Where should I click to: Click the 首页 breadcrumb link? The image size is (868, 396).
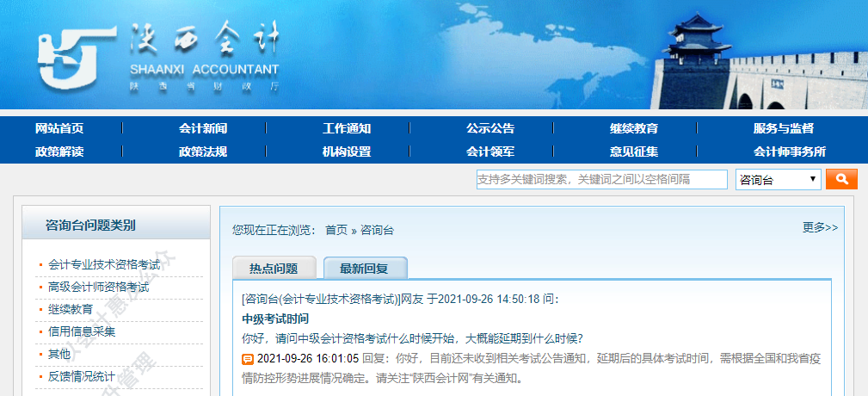[336, 230]
